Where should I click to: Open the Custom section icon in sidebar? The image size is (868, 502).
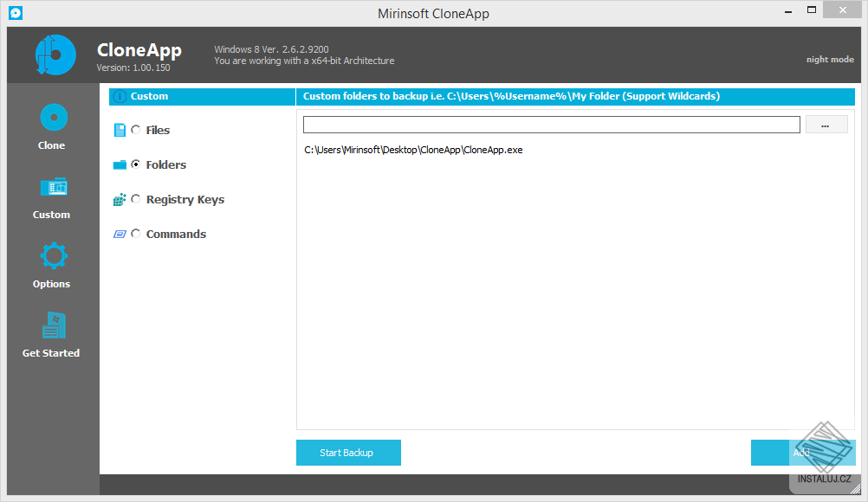[54, 187]
